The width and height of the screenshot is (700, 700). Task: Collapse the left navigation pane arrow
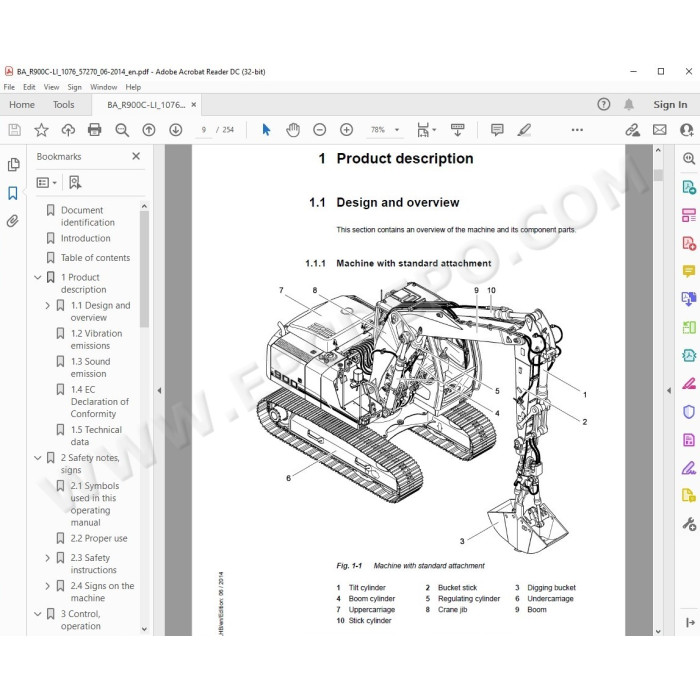[159, 390]
